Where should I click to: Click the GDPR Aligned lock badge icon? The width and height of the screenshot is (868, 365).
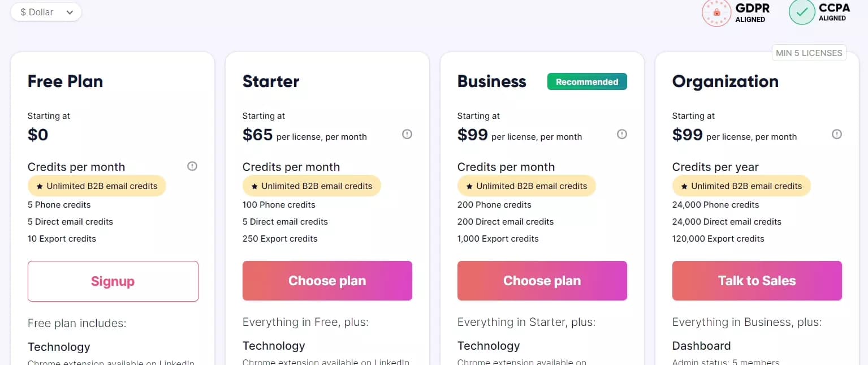716,12
